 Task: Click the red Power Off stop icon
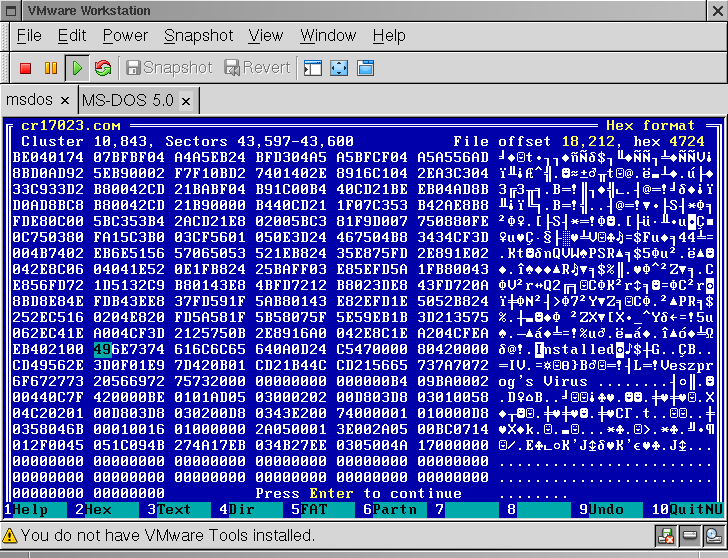click(26, 68)
